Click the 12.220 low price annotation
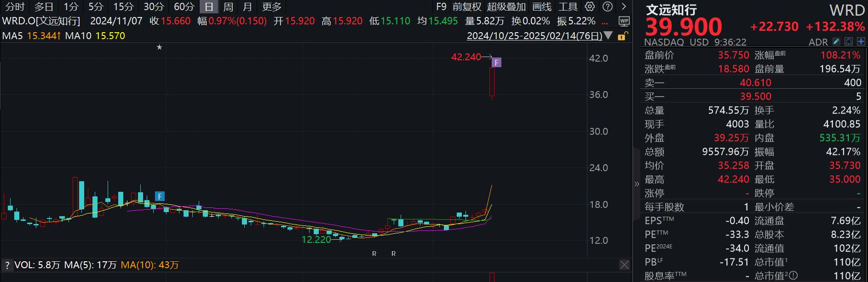 316,240
